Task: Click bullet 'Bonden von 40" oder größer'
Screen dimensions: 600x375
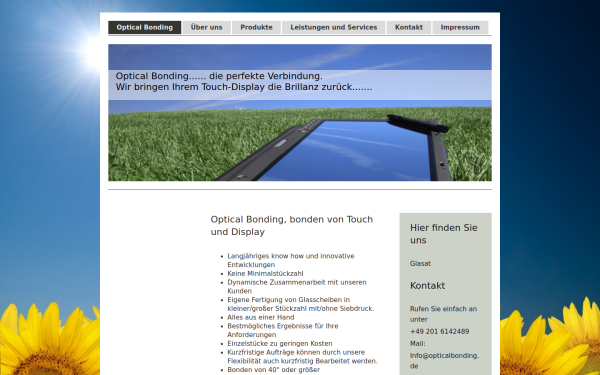Action: coord(274,370)
